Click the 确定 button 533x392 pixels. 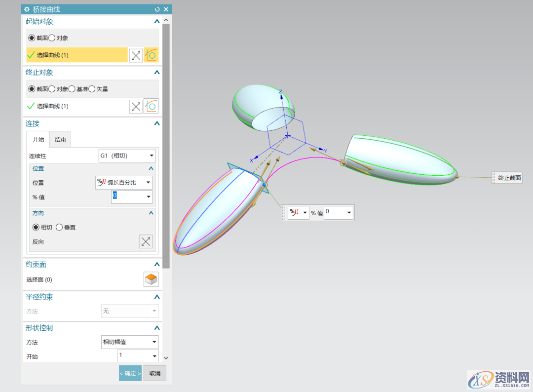tap(130, 373)
